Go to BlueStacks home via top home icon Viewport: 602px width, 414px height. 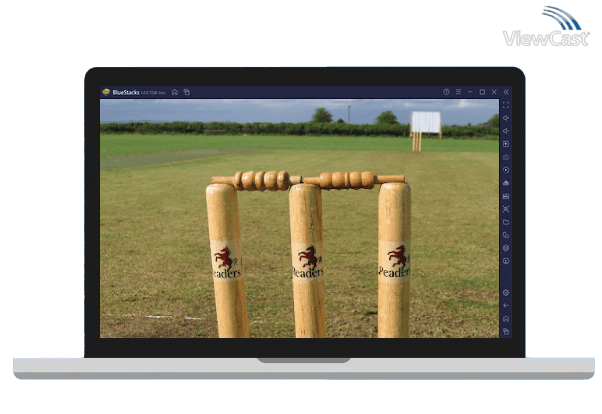[x=175, y=92]
